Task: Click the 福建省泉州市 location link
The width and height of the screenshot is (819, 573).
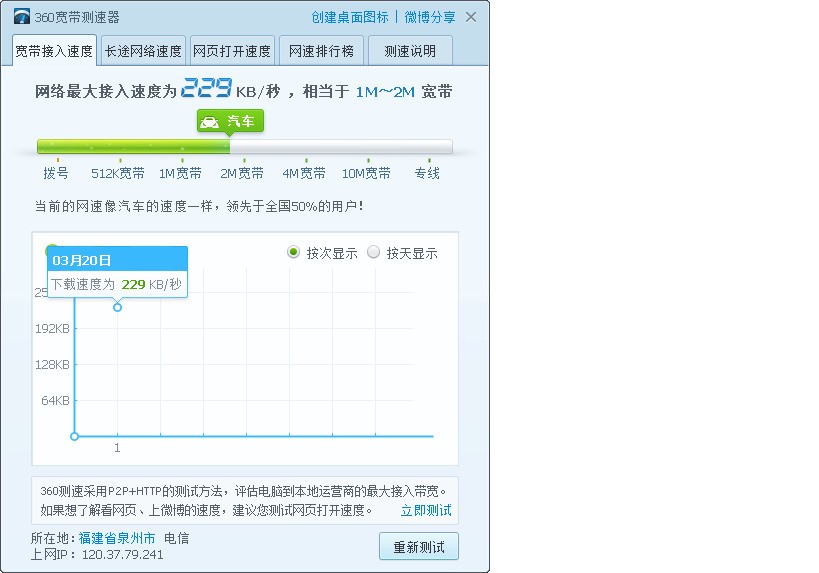Action: click(x=117, y=538)
